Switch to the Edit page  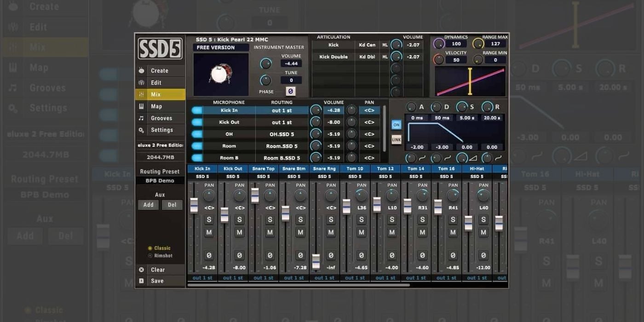(160, 82)
